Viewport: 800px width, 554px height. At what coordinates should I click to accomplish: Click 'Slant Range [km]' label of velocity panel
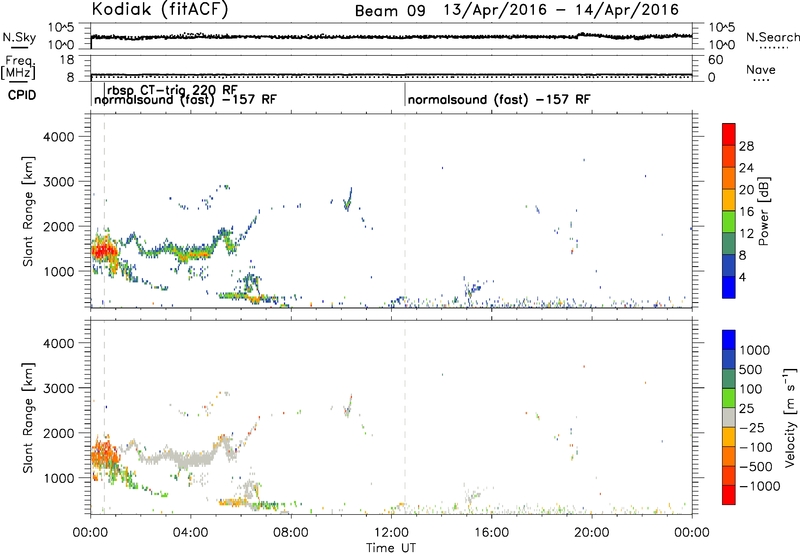pyautogui.click(x=28, y=418)
